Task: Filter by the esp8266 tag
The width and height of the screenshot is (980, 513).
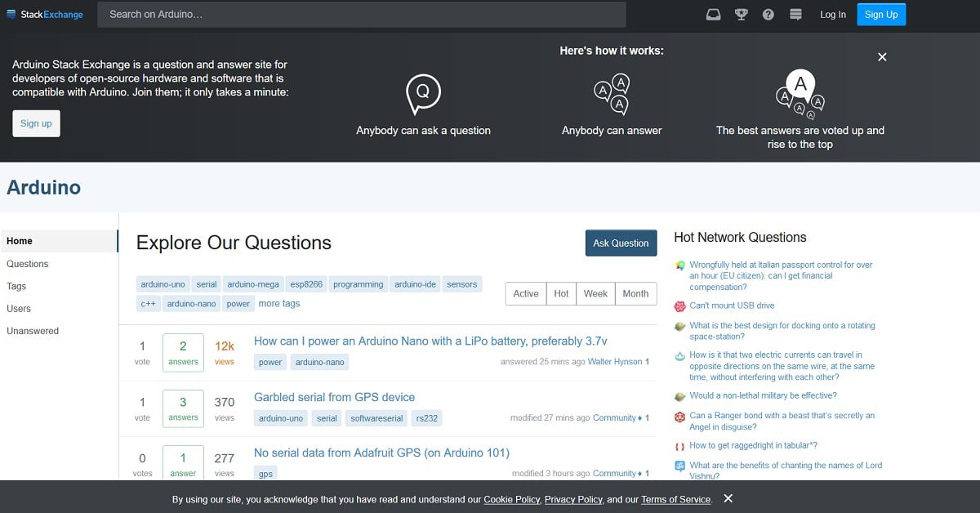Action: pos(306,284)
